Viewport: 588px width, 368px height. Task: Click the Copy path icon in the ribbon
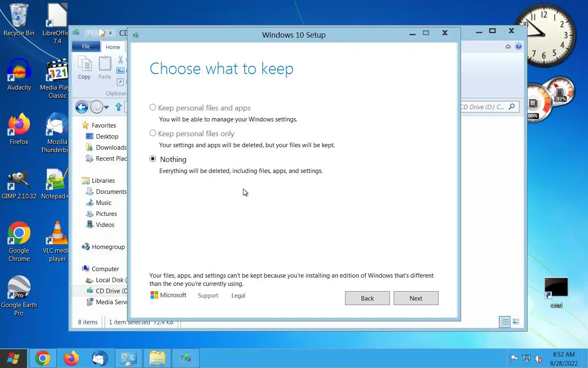[x=120, y=71]
